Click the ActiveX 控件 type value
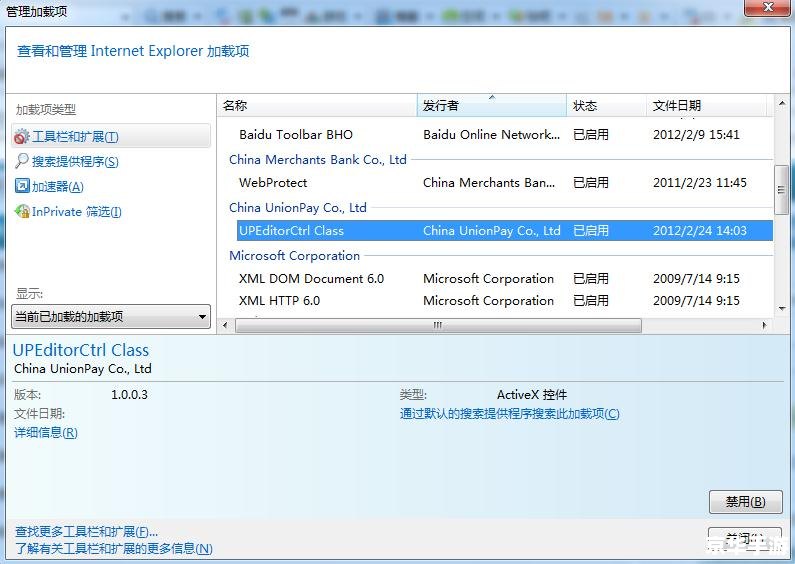This screenshot has height=564, width=795. (532, 395)
